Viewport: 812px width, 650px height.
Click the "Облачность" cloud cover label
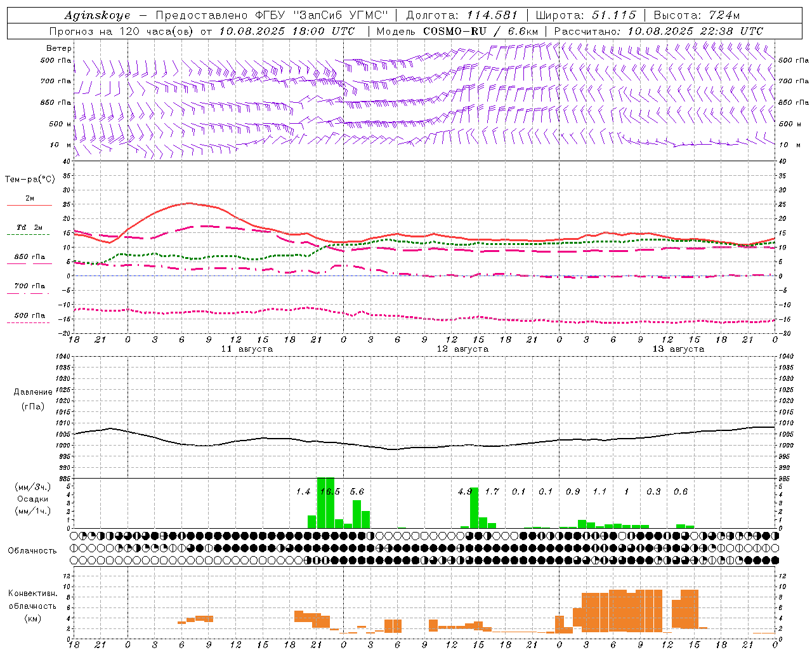click(32, 551)
